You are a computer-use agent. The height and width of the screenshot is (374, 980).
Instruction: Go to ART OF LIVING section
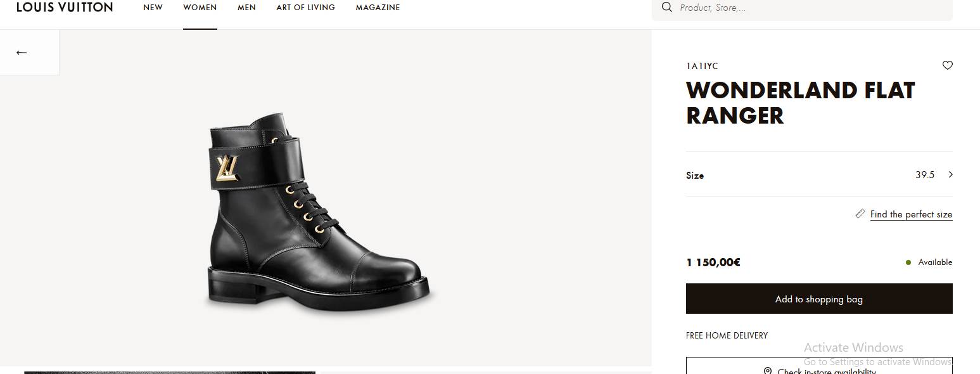pos(305,8)
